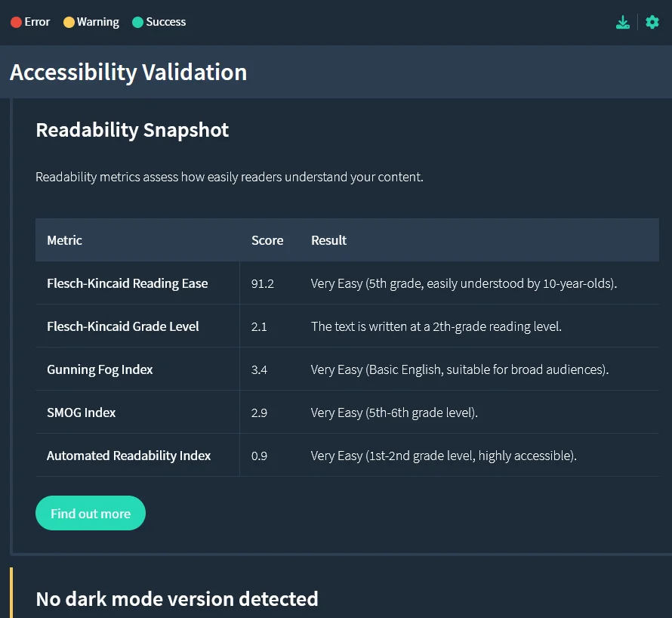This screenshot has width=672, height=618.
Task: Click the Accessibility Validation heading
Action: 128,73
